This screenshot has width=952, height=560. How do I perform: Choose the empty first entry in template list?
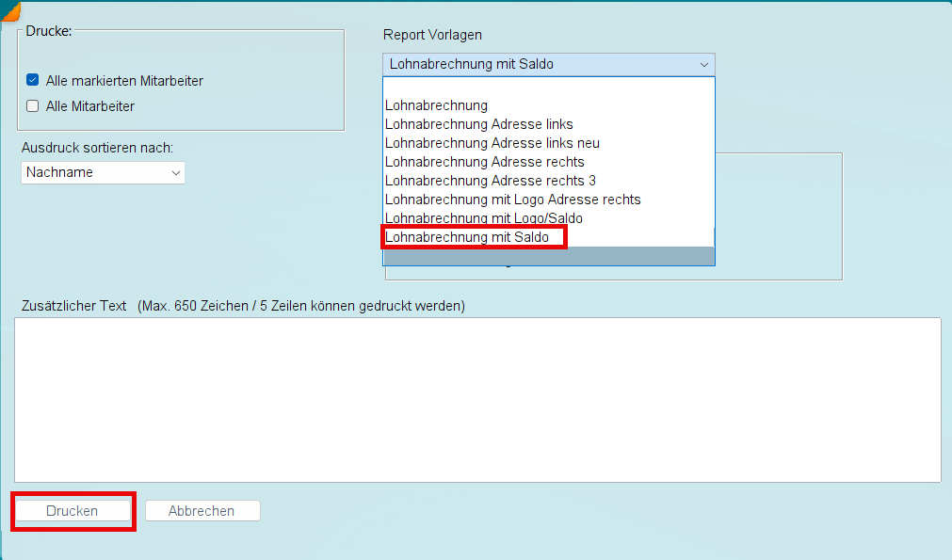point(548,87)
